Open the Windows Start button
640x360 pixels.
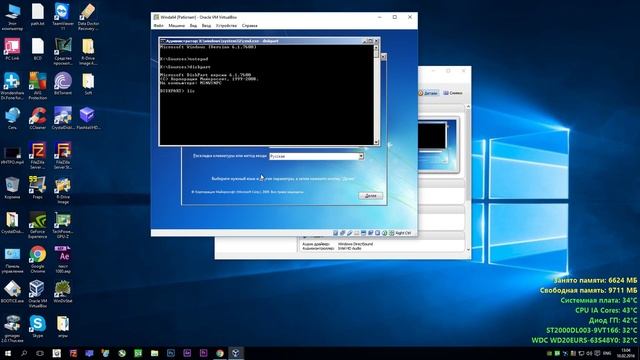7,353
